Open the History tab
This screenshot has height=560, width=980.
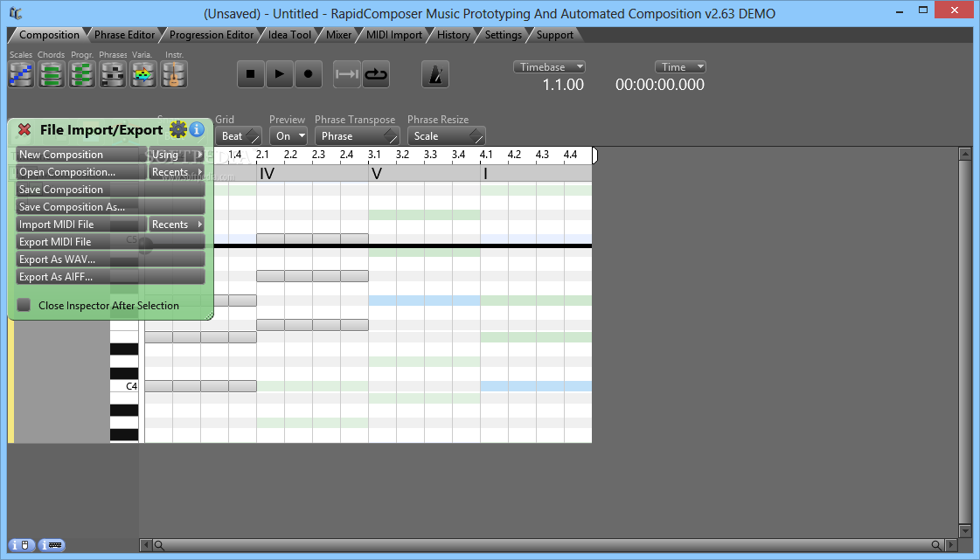point(453,35)
